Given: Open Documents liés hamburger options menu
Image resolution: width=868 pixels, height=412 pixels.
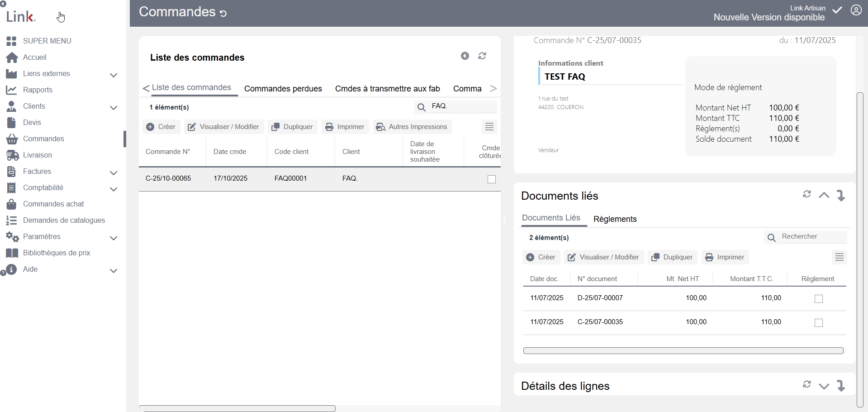Looking at the screenshot, I should click(x=840, y=257).
